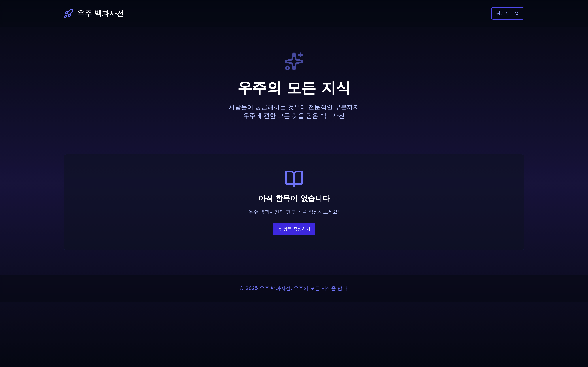Screen dimensions: 588x367
Task: Click the © symbol in footer
Action: pos(241,288)
